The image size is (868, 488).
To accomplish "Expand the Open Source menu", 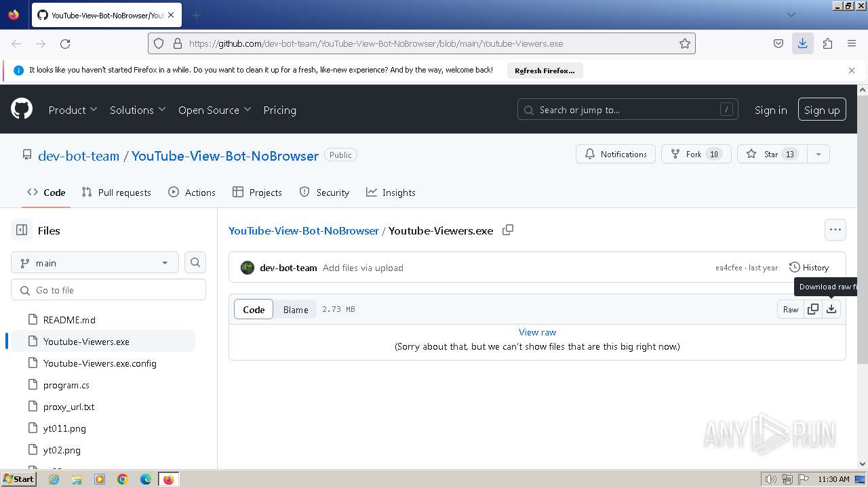I will [x=214, y=110].
